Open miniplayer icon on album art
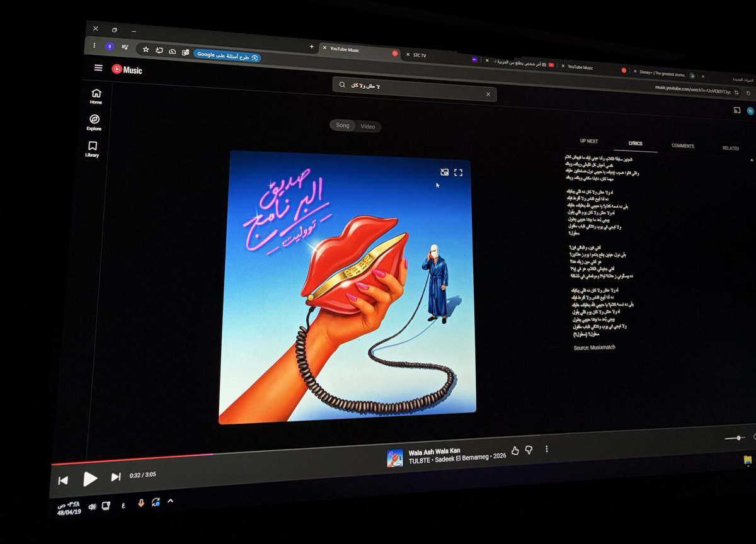756x544 pixels. point(445,171)
